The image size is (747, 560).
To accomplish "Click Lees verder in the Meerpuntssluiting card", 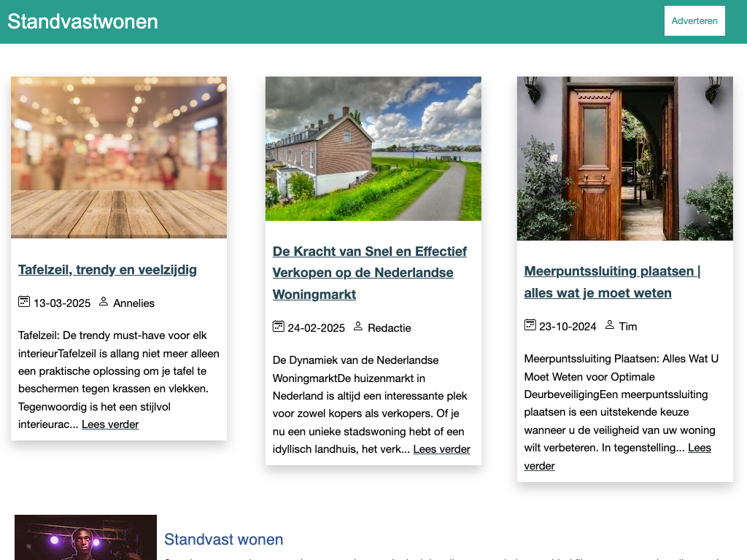I will pos(699,448).
